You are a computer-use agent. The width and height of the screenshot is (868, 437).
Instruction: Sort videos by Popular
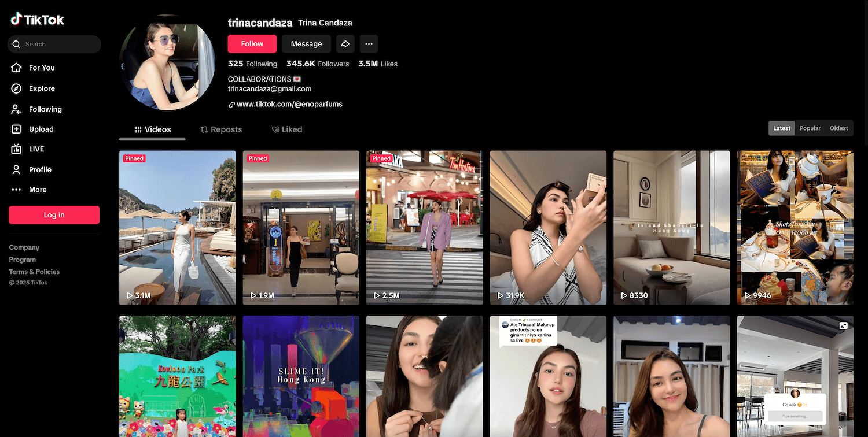point(810,128)
